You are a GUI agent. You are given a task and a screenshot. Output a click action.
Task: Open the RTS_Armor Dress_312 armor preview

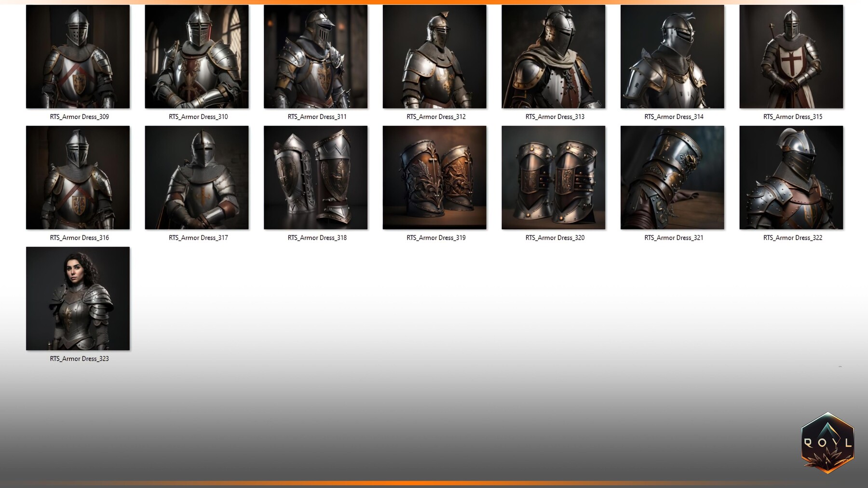tap(435, 56)
